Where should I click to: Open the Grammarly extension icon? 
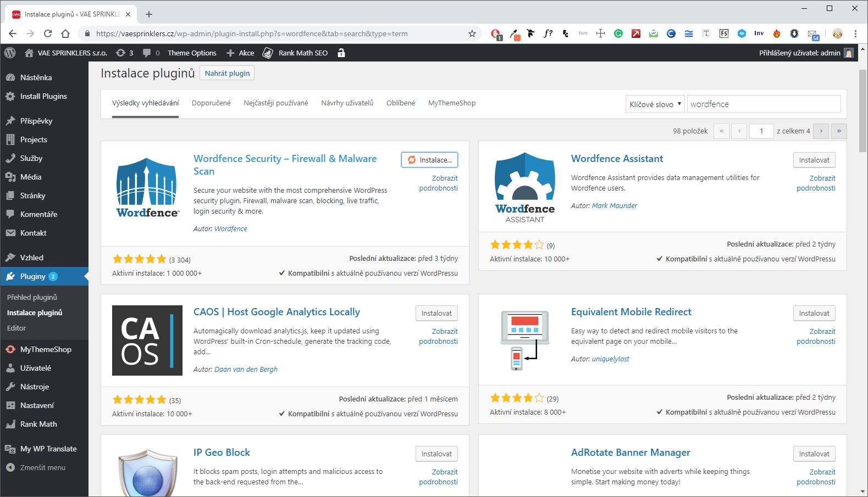[x=618, y=33]
